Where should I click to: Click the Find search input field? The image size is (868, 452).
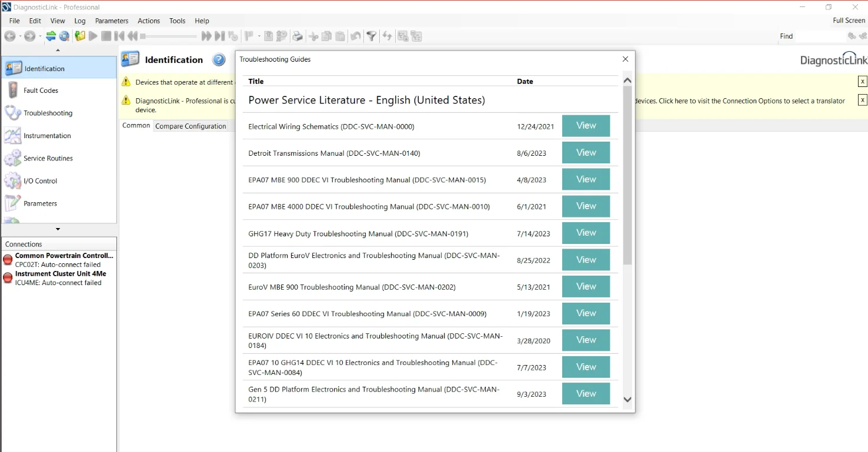[x=820, y=36]
